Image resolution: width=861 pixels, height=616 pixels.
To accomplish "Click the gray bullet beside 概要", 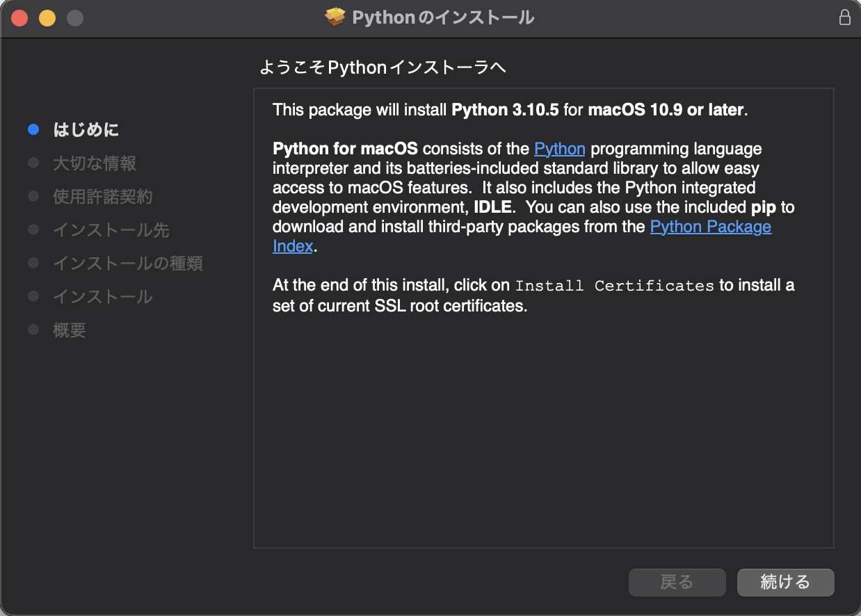I will click(33, 330).
